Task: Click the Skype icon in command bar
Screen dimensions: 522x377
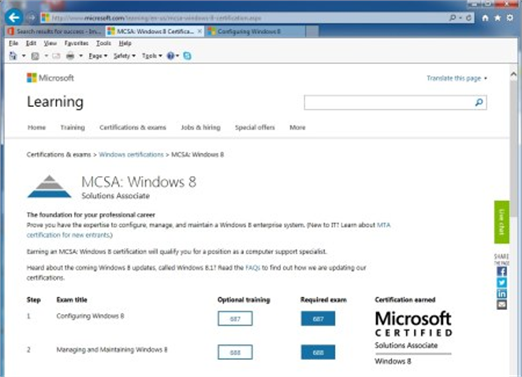Action: [x=187, y=56]
